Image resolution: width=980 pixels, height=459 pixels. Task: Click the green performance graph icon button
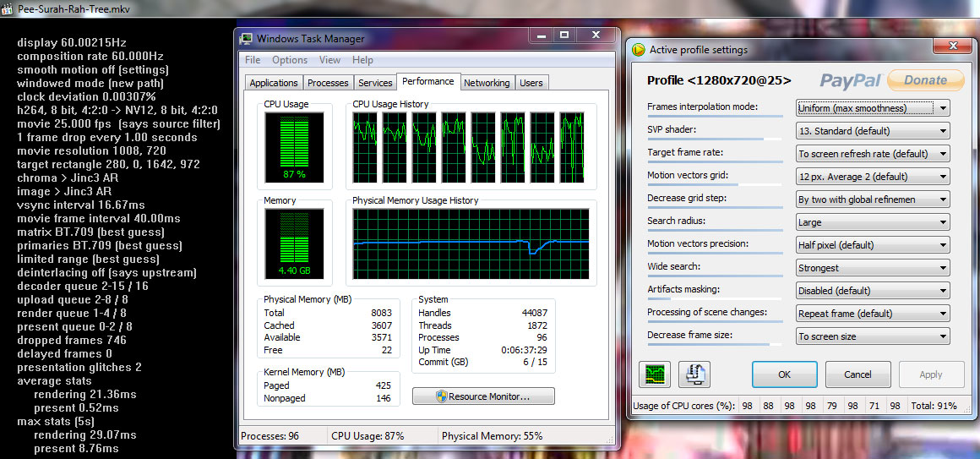pyautogui.click(x=653, y=374)
